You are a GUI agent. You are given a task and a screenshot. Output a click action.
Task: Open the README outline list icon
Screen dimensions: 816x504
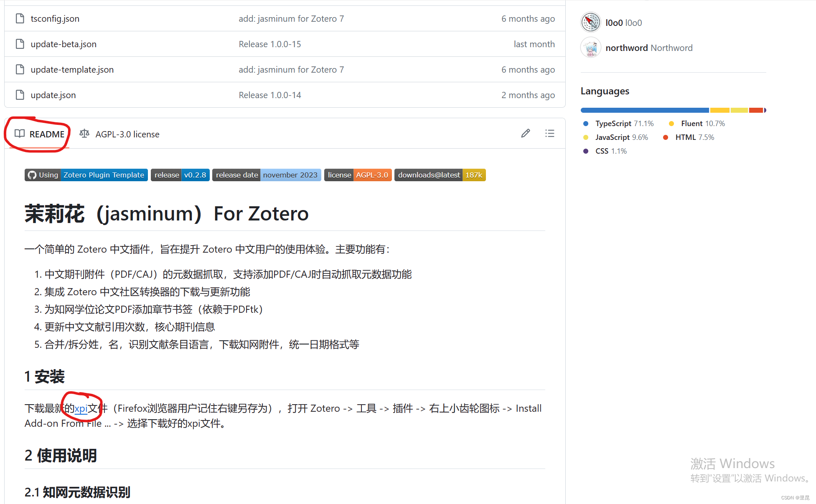pyautogui.click(x=550, y=133)
